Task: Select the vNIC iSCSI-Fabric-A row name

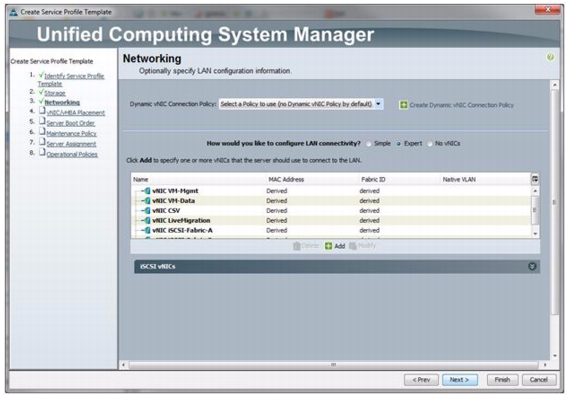Action: tap(182, 230)
